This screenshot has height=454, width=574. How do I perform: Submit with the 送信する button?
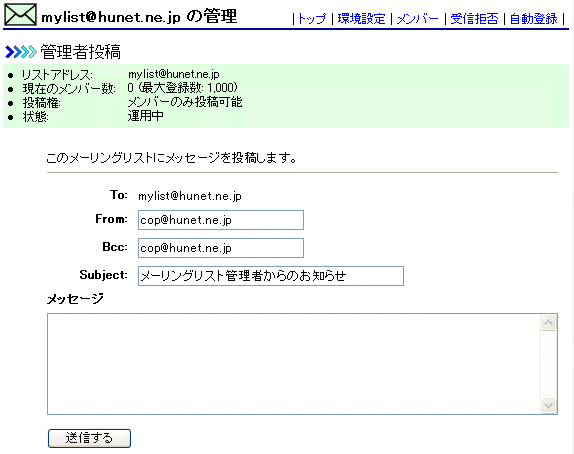click(89, 438)
